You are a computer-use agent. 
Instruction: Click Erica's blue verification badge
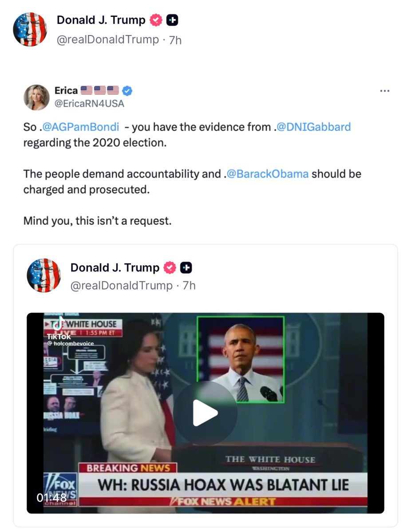(x=127, y=90)
